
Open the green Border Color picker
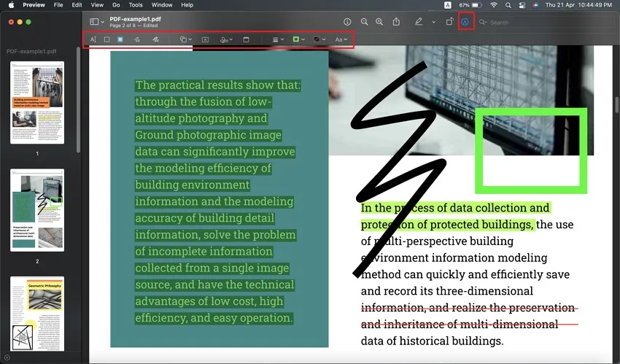pos(298,39)
